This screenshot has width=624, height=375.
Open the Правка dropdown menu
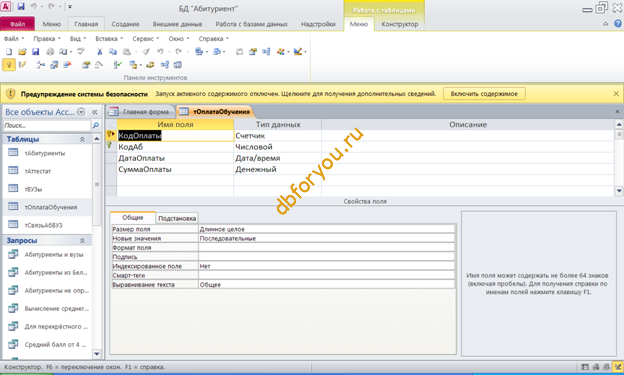click(x=47, y=39)
